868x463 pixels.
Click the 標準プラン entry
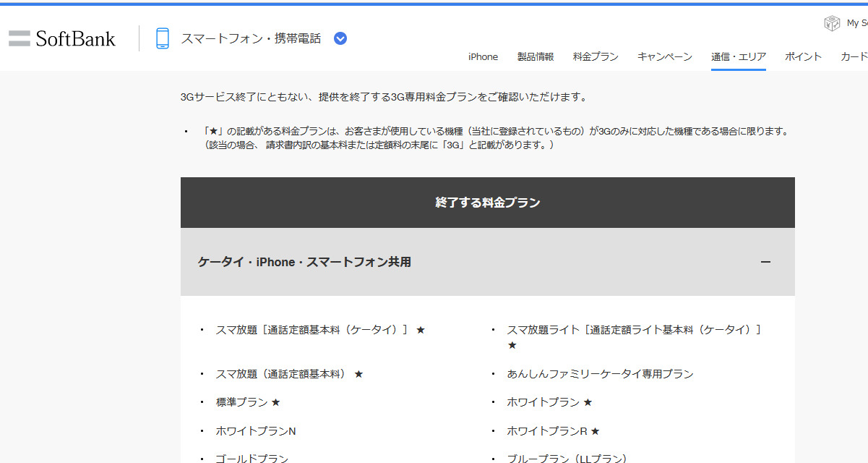pyautogui.click(x=241, y=402)
